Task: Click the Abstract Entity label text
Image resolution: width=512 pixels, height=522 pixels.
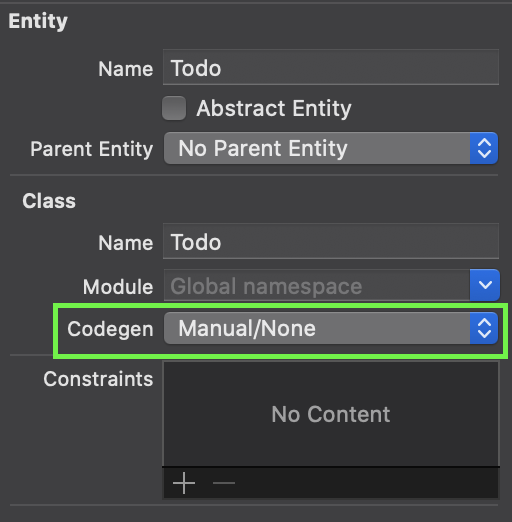Action: (274, 109)
